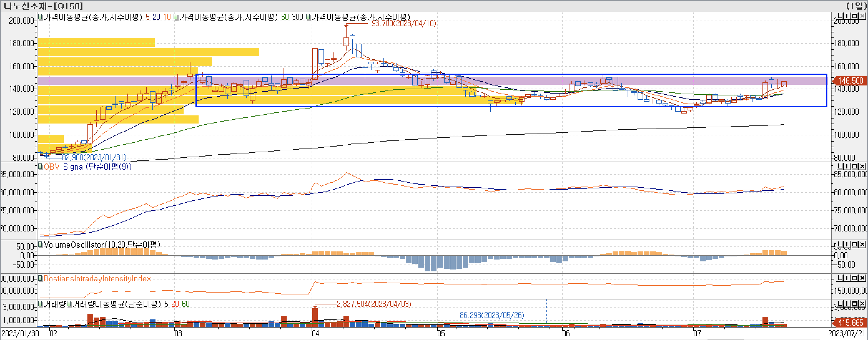
Task: Click the vertical bar icon in the OBV panel
Action: click(847, 166)
